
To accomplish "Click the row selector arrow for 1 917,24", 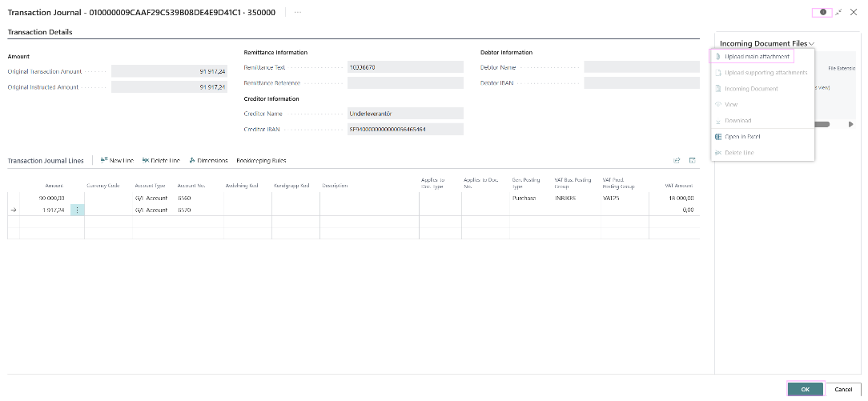I will [14, 211].
